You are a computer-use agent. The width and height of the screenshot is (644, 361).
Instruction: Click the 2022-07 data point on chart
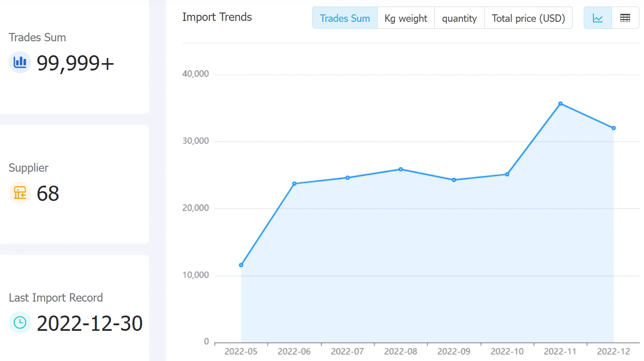click(348, 178)
